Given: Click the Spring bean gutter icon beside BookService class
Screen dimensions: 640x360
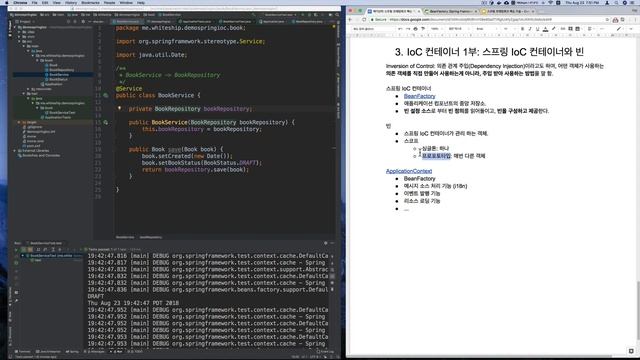Looking at the screenshot, I should point(106,95).
